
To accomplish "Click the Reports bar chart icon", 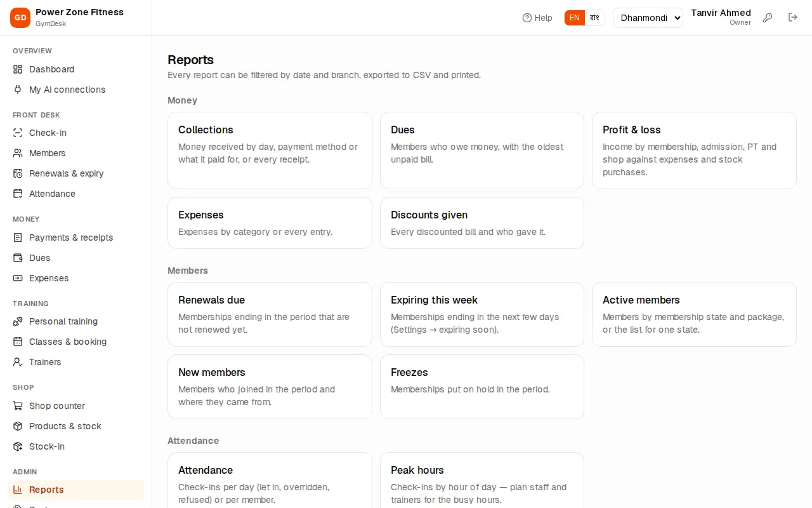I will 18,490.
